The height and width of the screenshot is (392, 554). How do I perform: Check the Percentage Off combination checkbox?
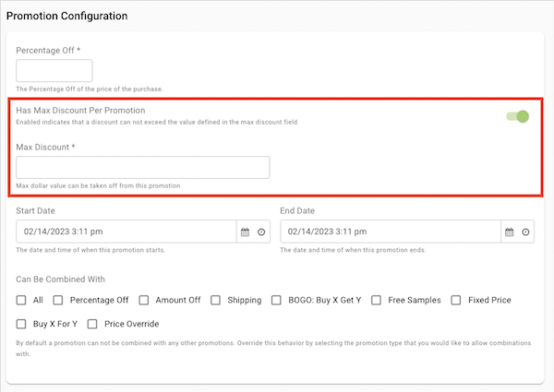(58, 301)
